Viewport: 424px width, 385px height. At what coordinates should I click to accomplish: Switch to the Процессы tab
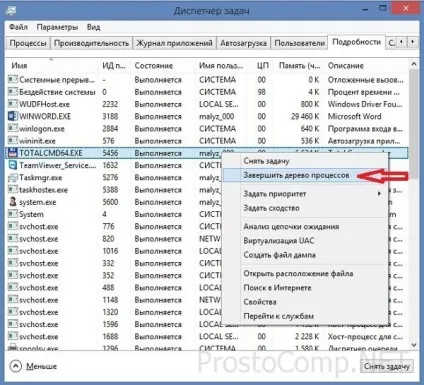click(x=28, y=43)
